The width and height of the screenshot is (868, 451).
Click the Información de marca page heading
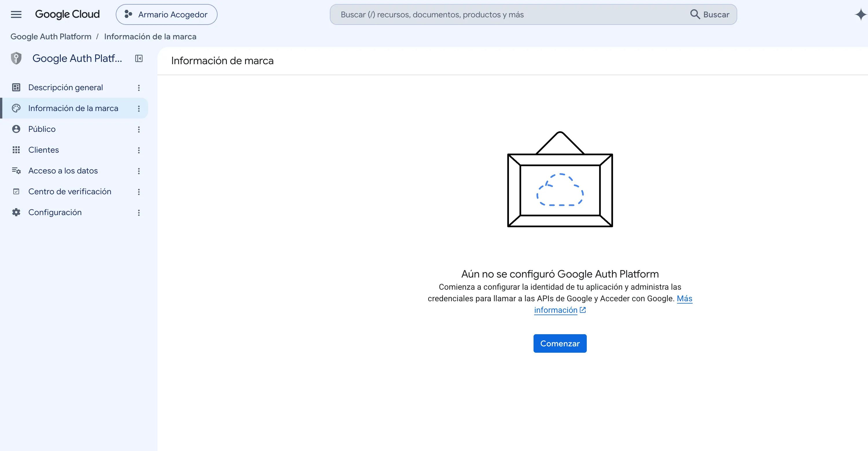click(x=222, y=61)
